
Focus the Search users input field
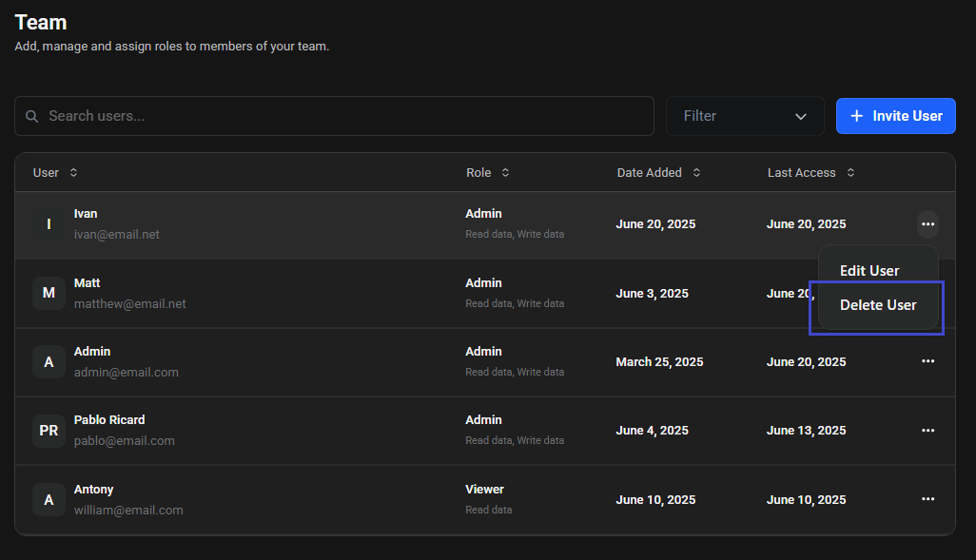point(342,116)
